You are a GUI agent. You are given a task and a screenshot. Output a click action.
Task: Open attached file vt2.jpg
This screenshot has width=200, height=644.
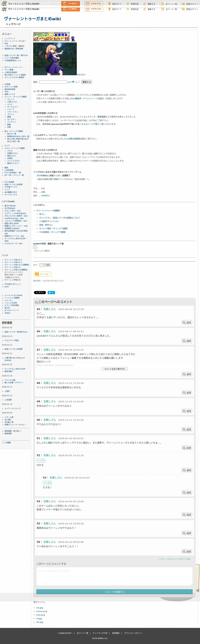40,622
